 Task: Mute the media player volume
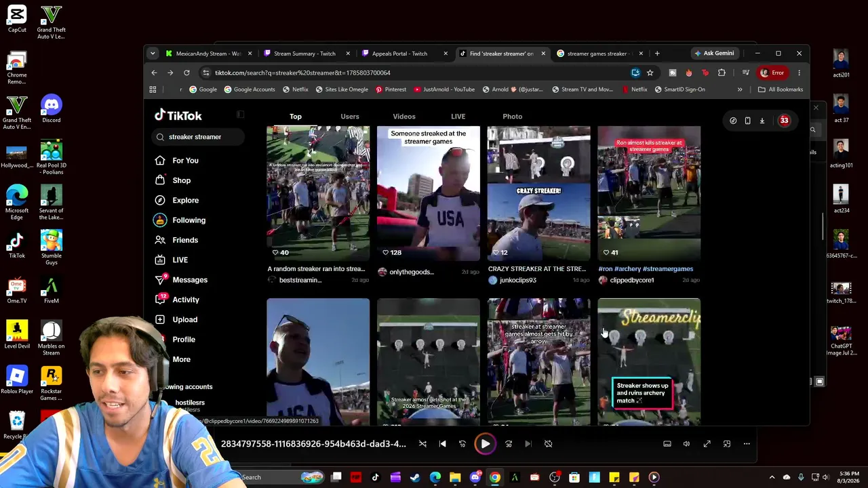coord(686,444)
